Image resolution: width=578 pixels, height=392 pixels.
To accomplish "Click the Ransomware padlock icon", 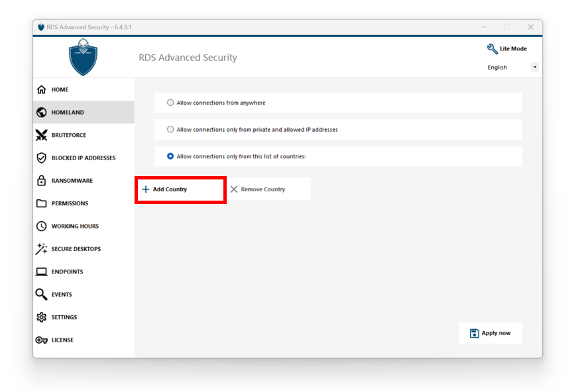I will (x=41, y=180).
